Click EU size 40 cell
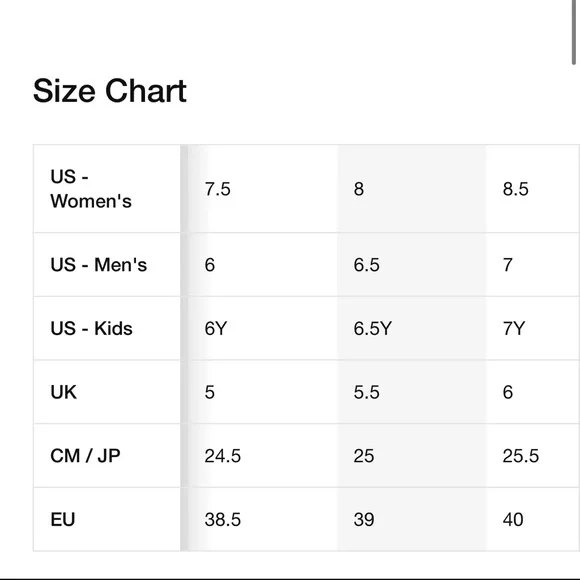This screenshot has height=580, width=580. [533, 519]
